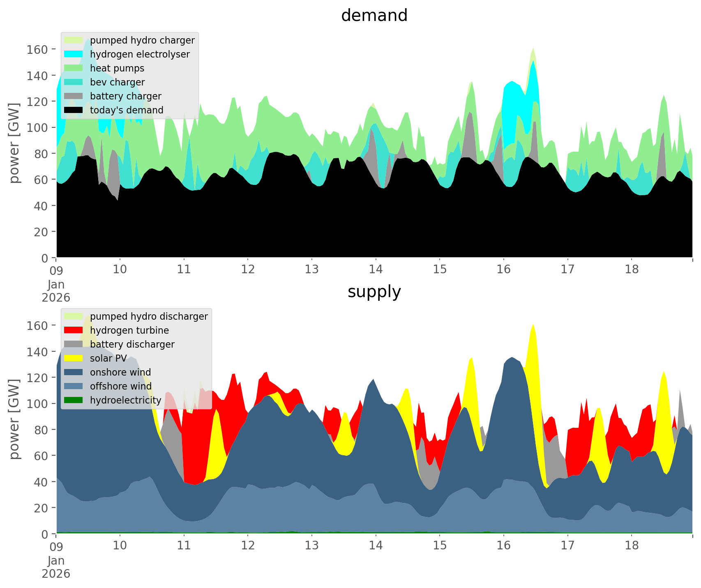Click the cyan hydrogen electrolyser legend swatch
The height and width of the screenshot is (588, 701).
point(74,54)
